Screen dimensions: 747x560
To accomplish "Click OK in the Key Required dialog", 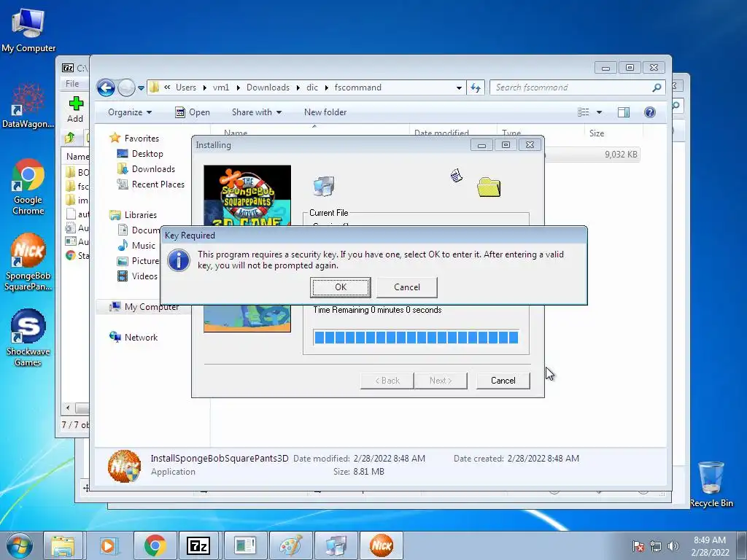I will (x=340, y=287).
